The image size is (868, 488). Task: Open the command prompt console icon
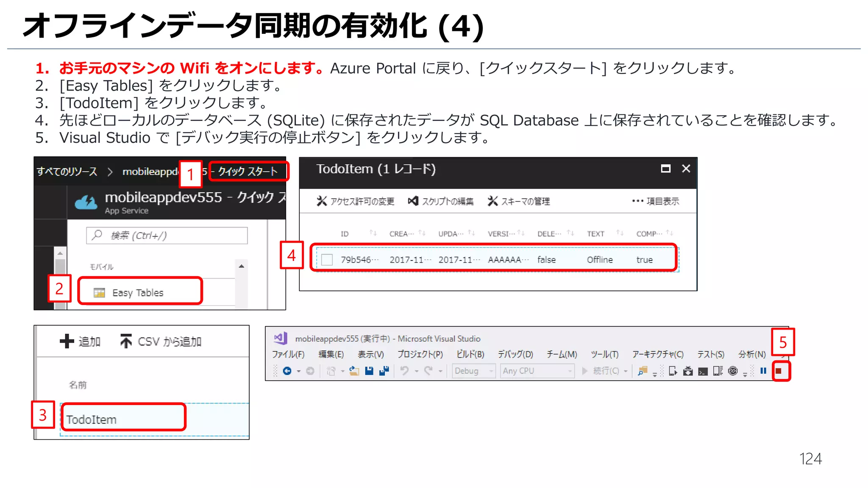coord(703,372)
